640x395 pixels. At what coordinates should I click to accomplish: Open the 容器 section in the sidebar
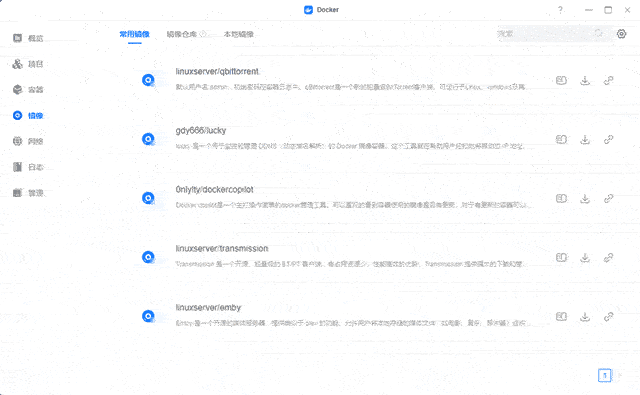(x=28, y=89)
